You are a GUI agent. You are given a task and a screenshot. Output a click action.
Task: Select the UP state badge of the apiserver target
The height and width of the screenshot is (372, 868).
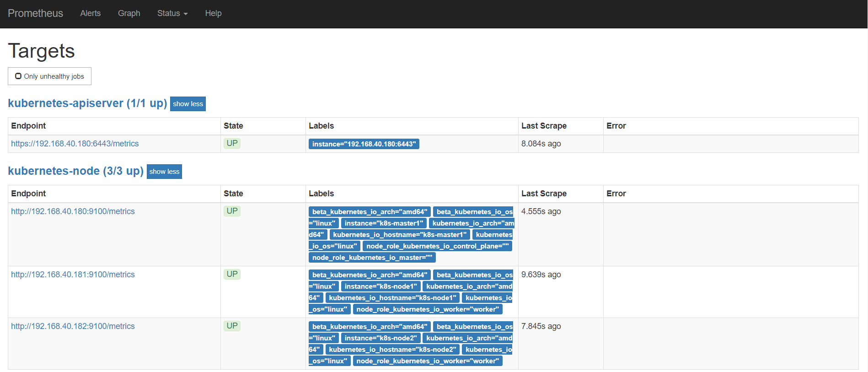coord(232,143)
